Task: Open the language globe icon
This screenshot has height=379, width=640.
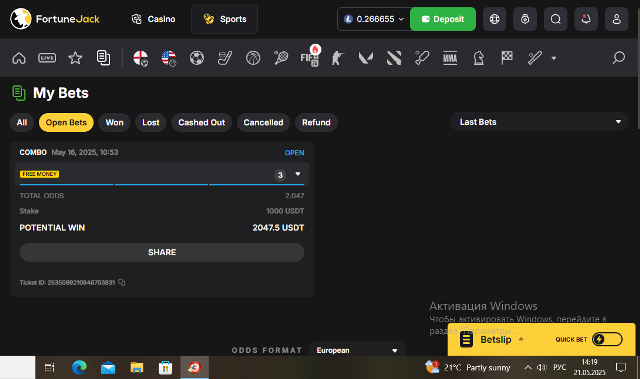Action: point(494,19)
